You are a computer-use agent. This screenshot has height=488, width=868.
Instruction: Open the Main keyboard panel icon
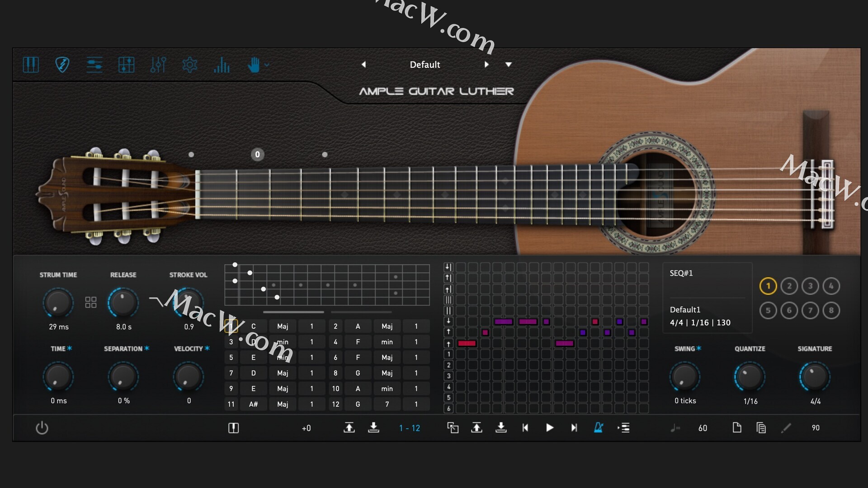[31, 65]
